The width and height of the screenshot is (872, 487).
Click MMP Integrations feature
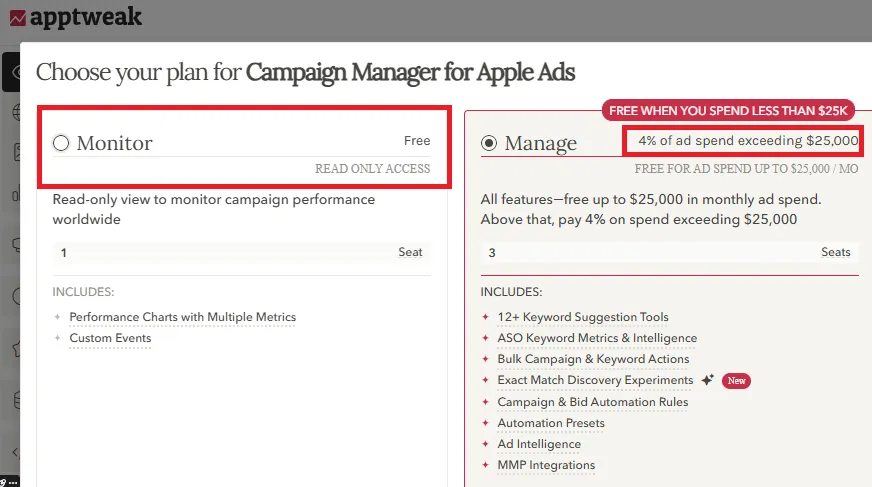(546, 465)
